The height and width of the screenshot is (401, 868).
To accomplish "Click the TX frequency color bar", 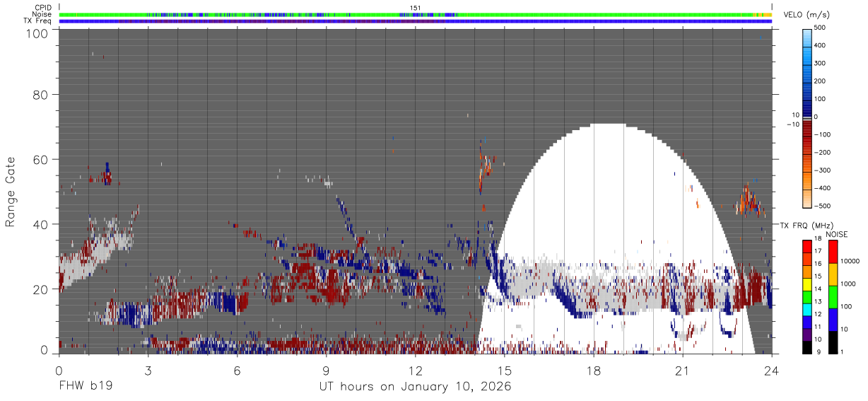I will 808,296.
